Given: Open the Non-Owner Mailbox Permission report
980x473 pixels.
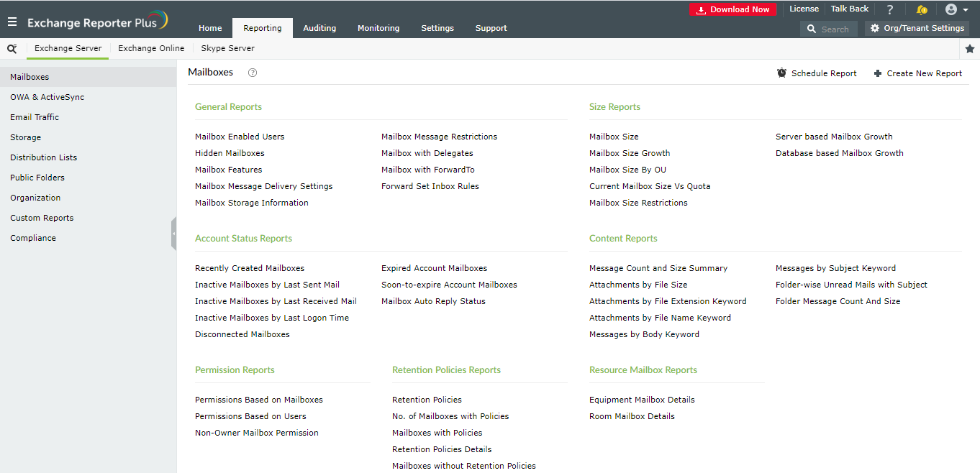Looking at the screenshot, I should [257, 432].
